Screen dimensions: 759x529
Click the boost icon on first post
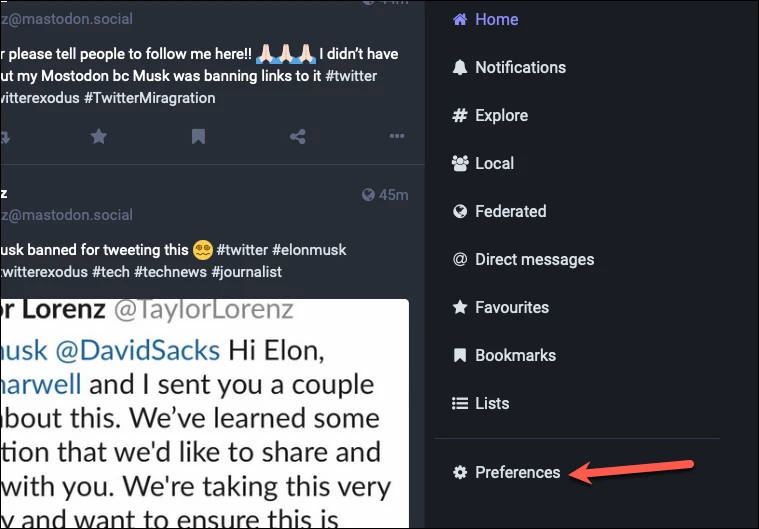tap(5, 137)
